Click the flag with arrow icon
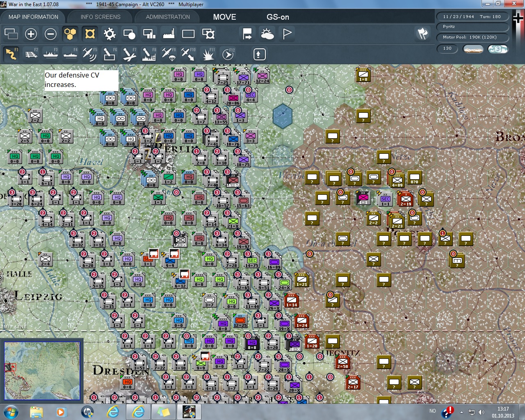This screenshot has height=420, width=525. tap(247, 34)
